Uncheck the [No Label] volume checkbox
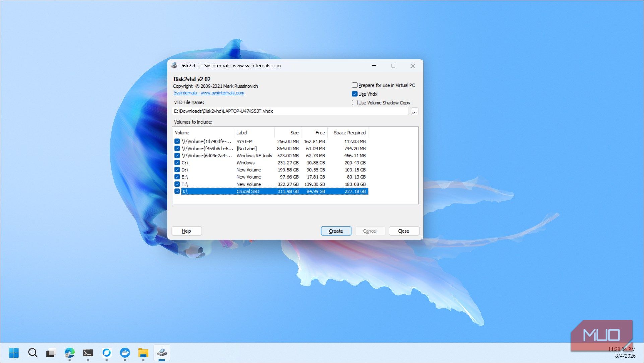Image resolution: width=644 pixels, height=363 pixels. coord(177,148)
